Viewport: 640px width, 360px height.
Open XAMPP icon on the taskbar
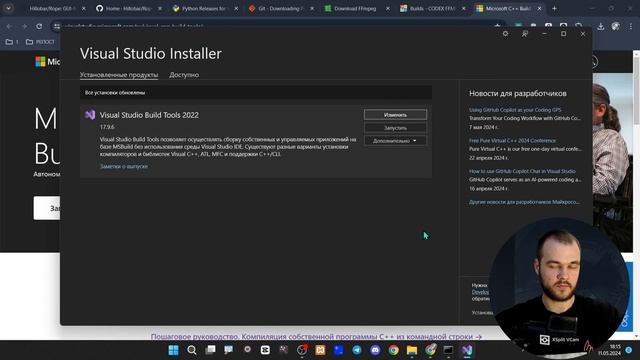(320, 350)
